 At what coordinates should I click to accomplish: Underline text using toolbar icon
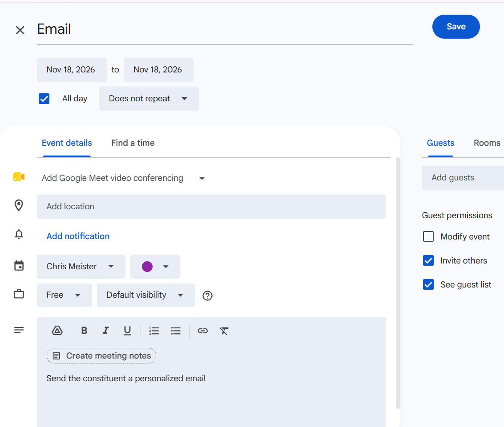127,331
